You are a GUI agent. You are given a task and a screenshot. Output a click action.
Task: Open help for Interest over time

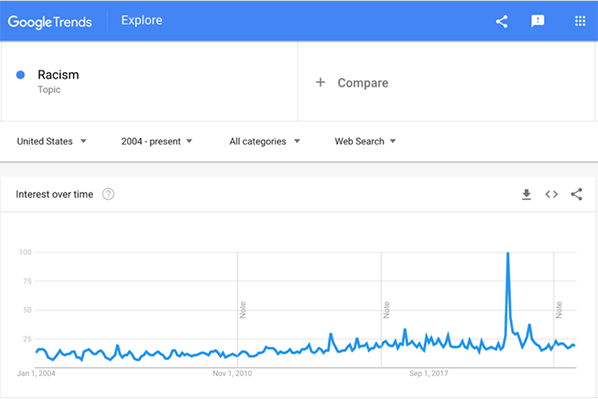tap(108, 194)
